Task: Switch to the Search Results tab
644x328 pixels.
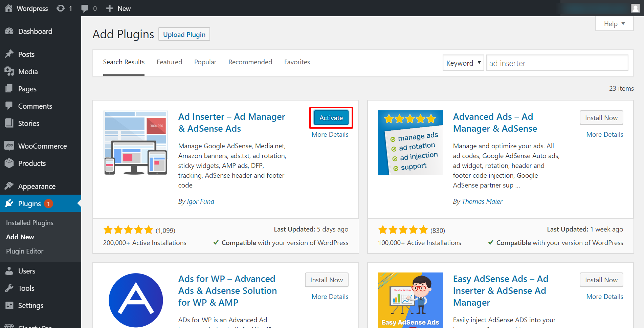Action: 124,62
